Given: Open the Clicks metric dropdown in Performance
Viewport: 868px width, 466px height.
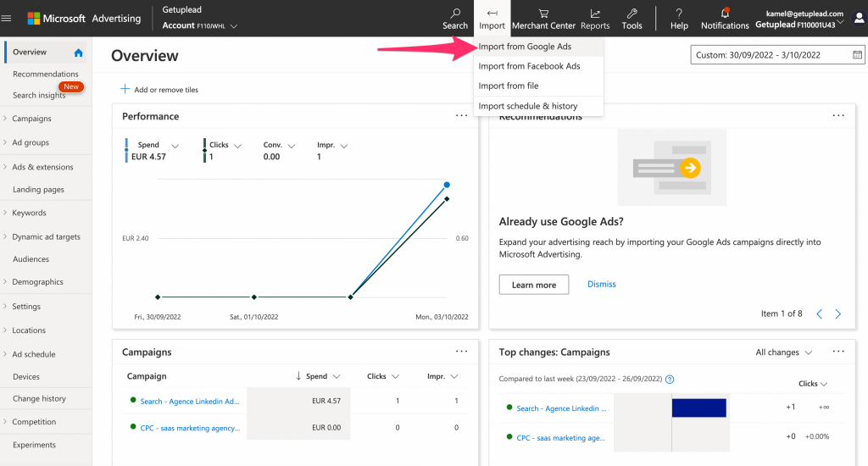Looking at the screenshot, I should (238, 146).
